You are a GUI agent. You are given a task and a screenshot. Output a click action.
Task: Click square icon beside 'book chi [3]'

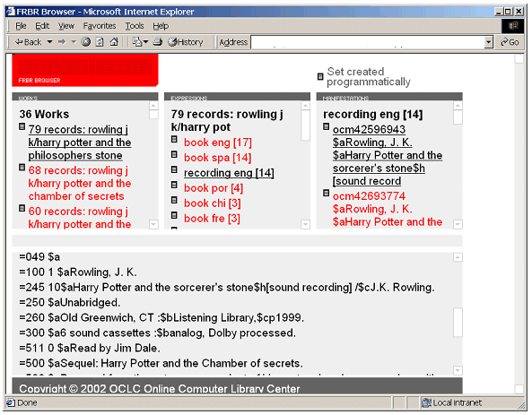click(x=174, y=200)
